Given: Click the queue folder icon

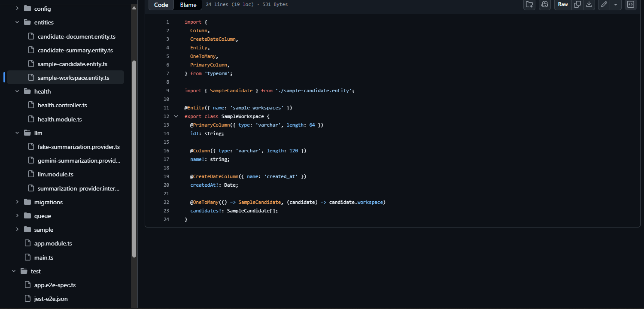Looking at the screenshot, I should tap(27, 216).
